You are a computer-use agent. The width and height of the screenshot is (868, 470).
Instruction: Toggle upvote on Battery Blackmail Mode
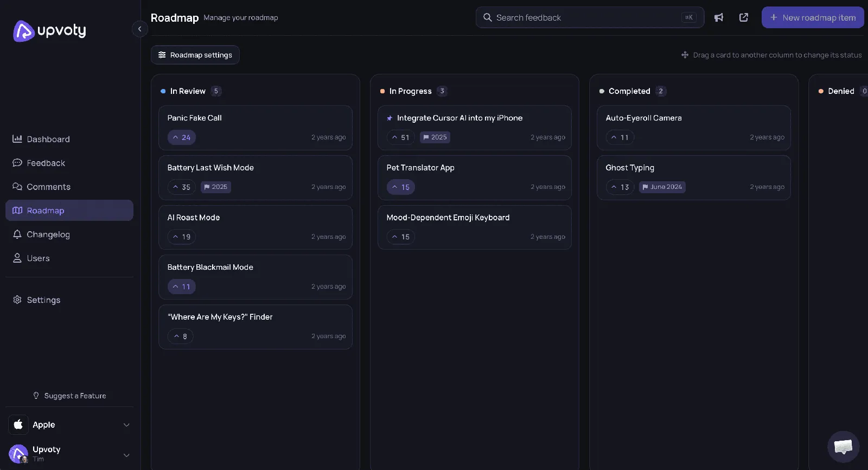[x=181, y=287]
